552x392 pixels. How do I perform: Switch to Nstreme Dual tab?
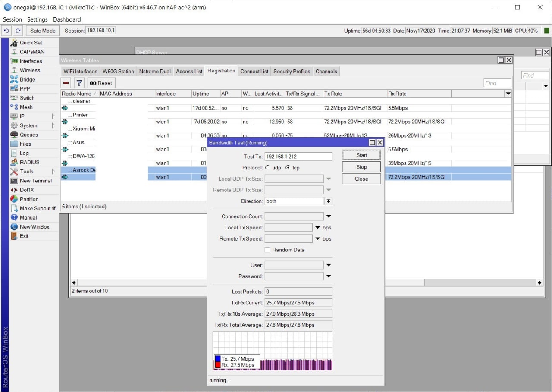155,71
